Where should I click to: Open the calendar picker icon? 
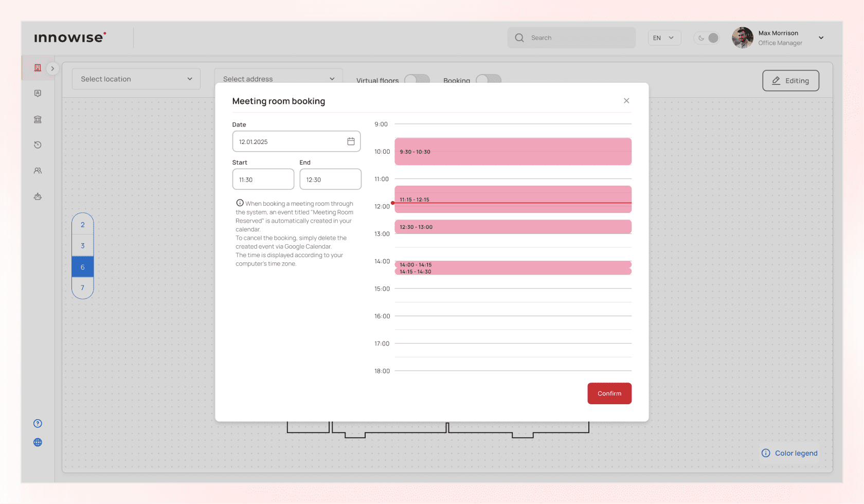click(351, 141)
